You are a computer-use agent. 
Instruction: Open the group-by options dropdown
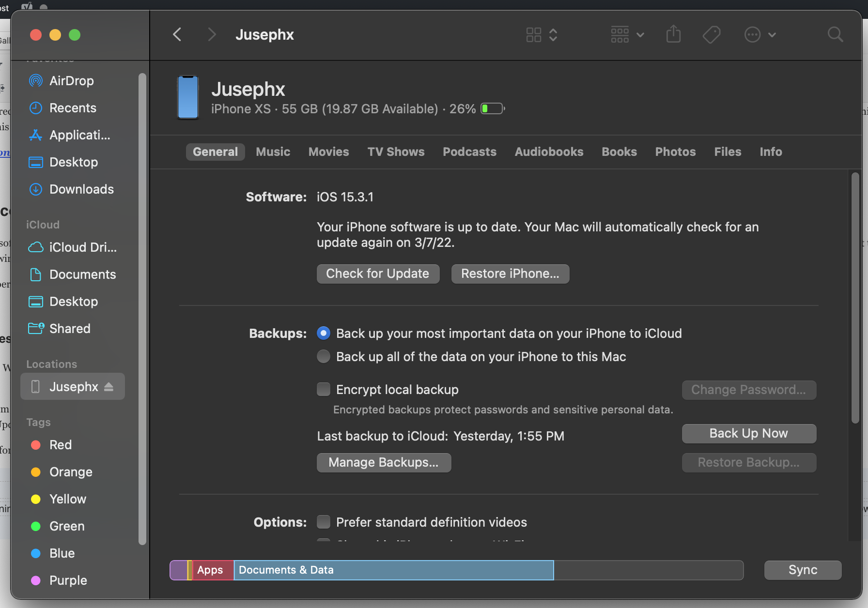[x=627, y=34]
